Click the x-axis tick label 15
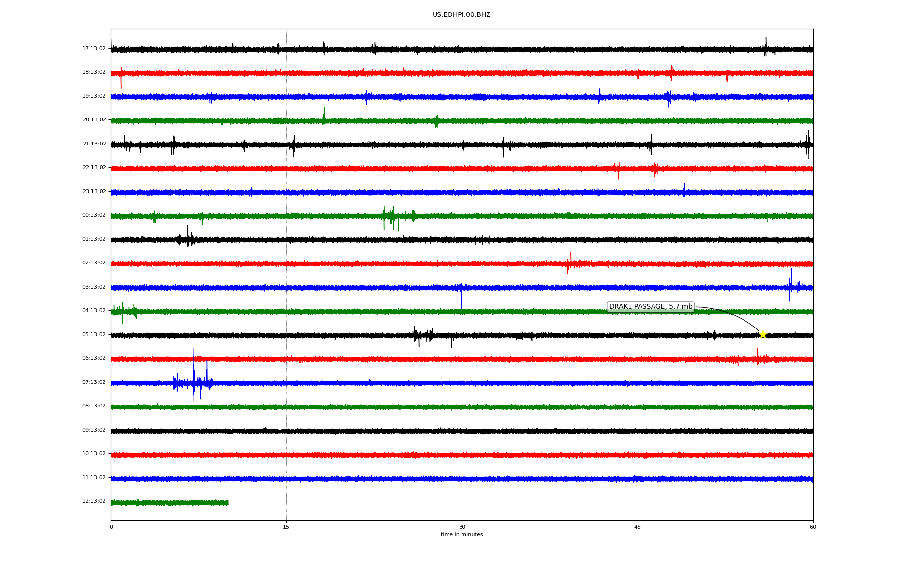 click(286, 527)
